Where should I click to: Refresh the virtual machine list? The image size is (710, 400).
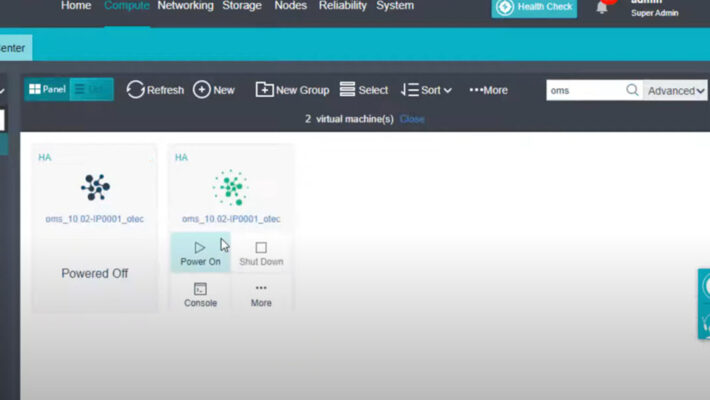point(155,90)
